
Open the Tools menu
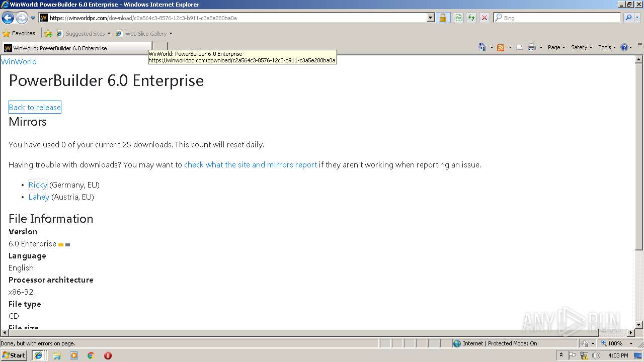(x=607, y=47)
